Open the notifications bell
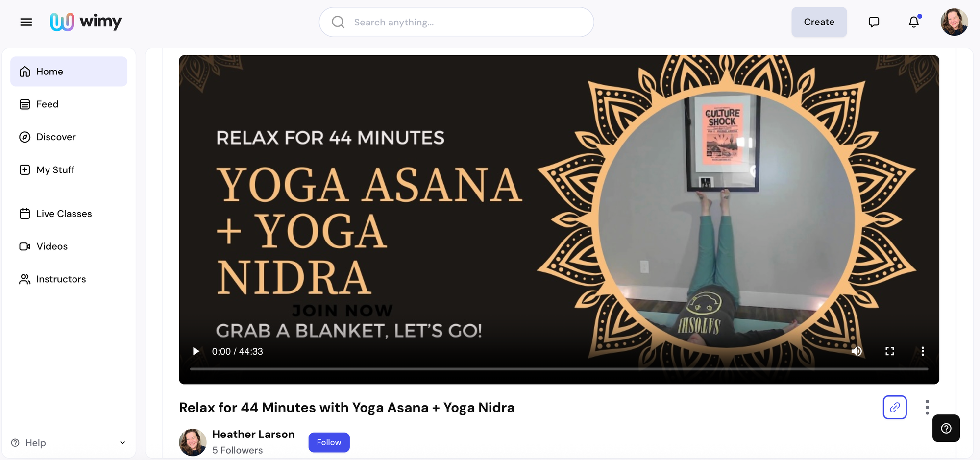 914,22
